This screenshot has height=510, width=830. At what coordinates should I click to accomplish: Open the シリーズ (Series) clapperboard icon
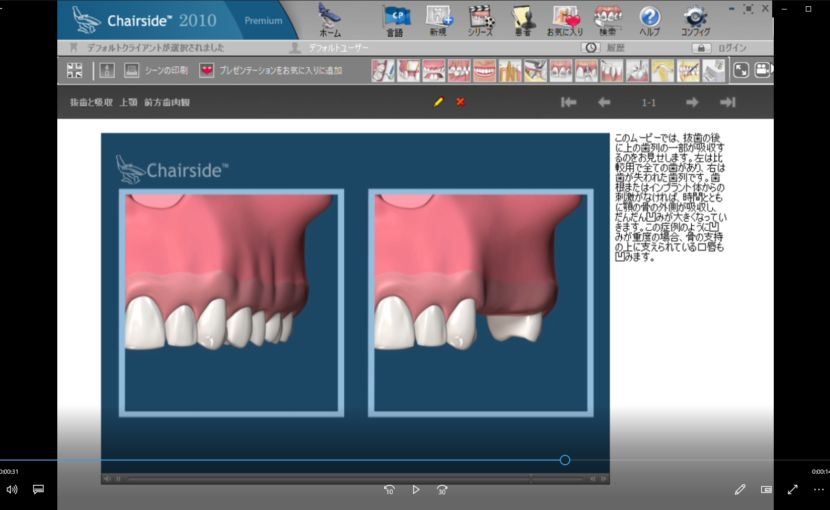481,20
